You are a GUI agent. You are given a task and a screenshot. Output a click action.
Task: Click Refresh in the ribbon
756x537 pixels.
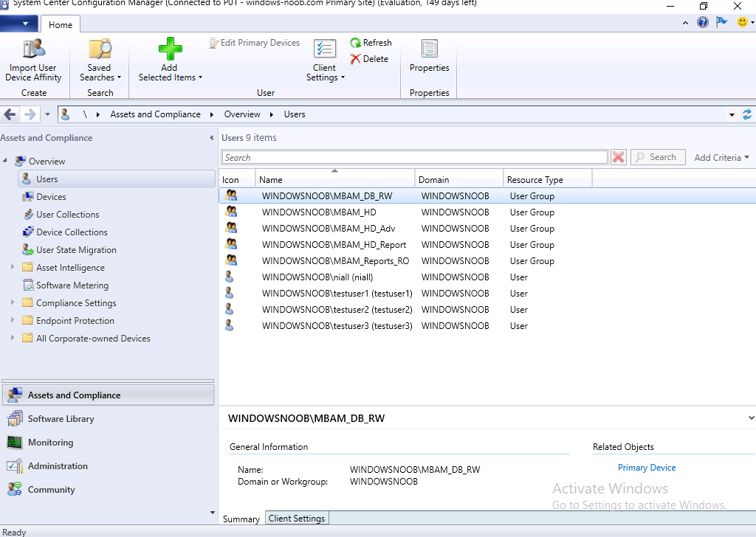(x=371, y=43)
